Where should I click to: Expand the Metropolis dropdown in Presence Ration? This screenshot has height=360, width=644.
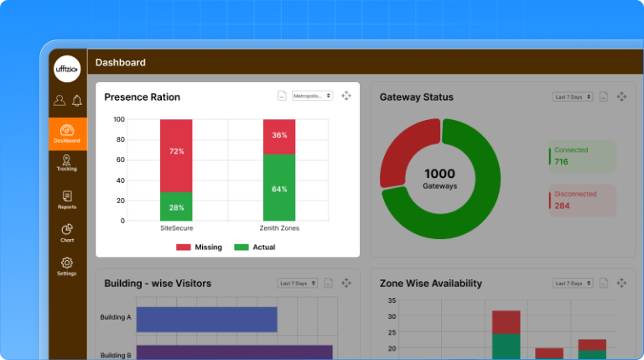tap(312, 97)
